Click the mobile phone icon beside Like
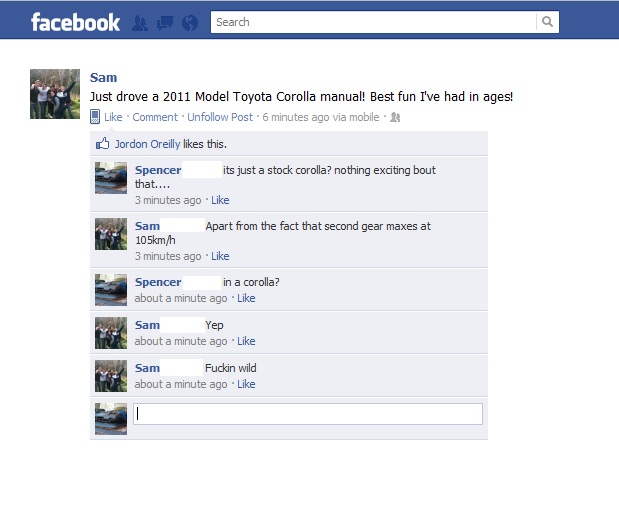619x506 pixels. click(95, 116)
